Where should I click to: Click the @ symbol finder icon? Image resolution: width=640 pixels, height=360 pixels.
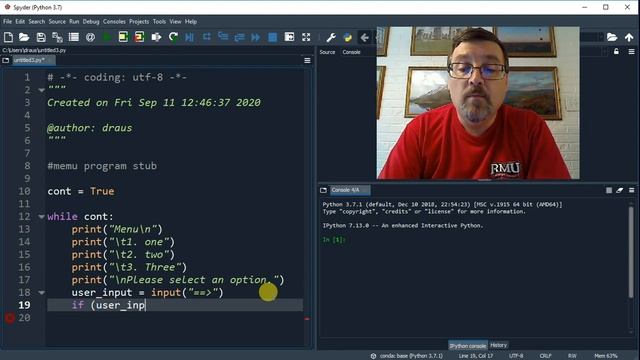pyautogui.click(x=90, y=37)
